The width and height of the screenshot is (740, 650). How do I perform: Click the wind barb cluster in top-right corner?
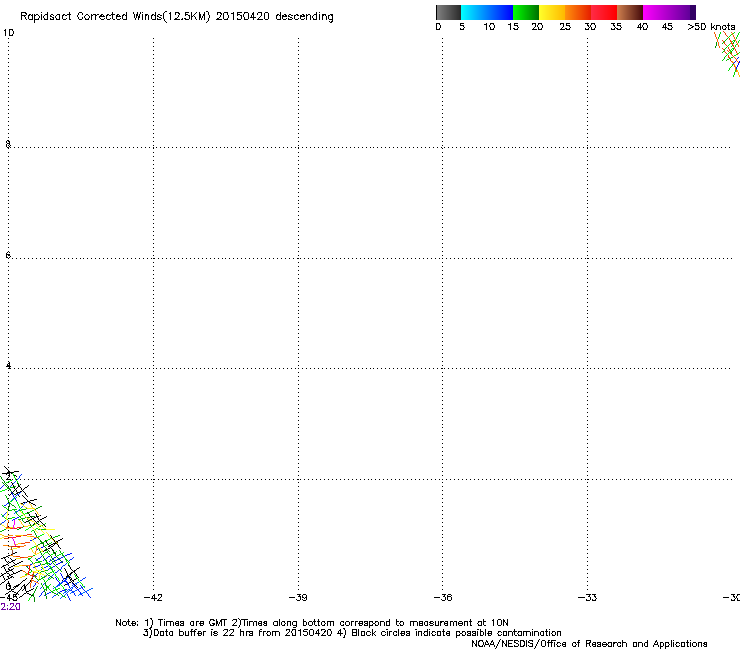tap(728, 54)
